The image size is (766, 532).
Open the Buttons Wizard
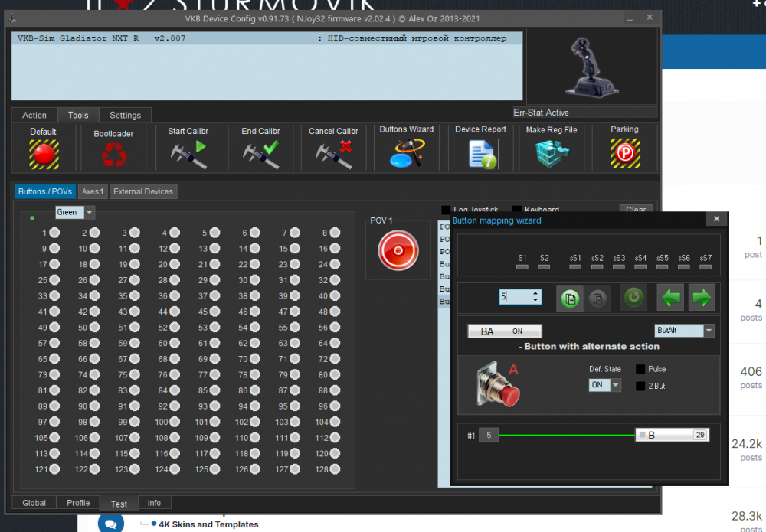click(x=406, y=154)
